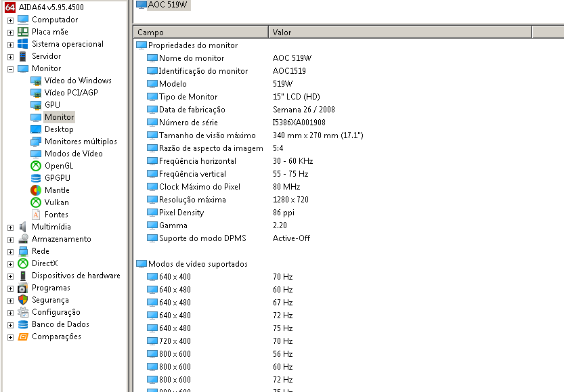Expand the Dispositivos de hardware node
Viewport: 564px width, 392px height.
click(10, 276)
